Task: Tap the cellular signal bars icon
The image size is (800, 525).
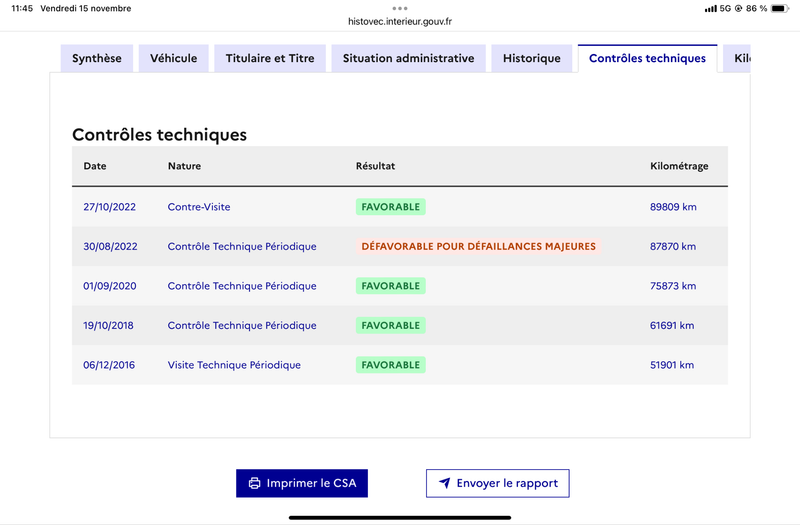Action: point(710,9)
